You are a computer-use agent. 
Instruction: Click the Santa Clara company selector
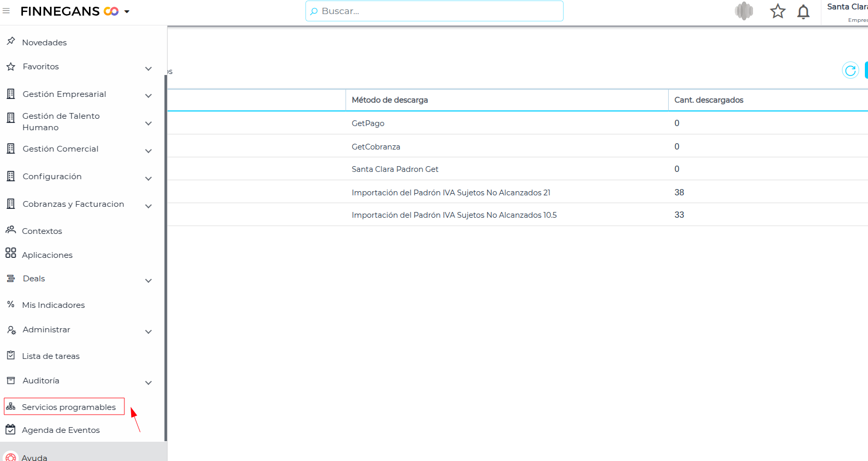pos(847,12)
